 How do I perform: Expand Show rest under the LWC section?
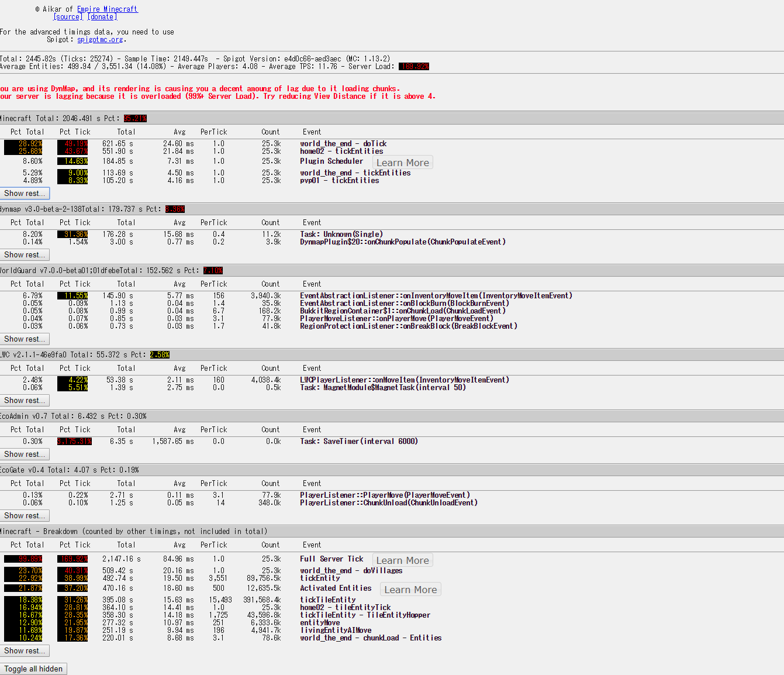[x=25, y=401]
